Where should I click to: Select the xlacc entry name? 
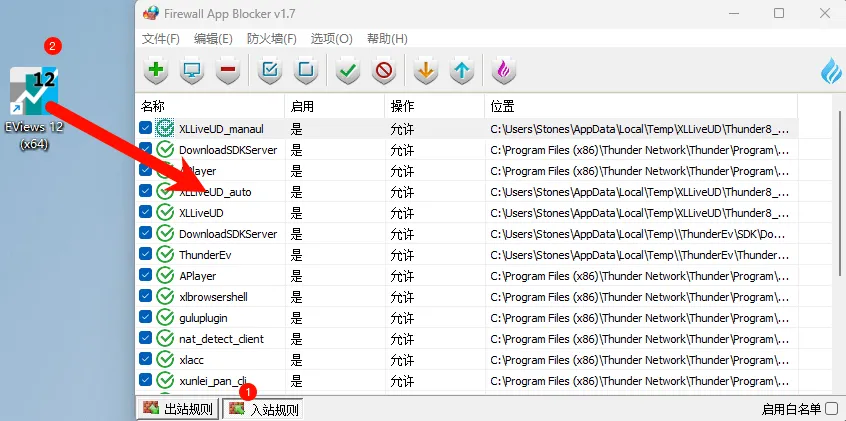click(192, 360)
